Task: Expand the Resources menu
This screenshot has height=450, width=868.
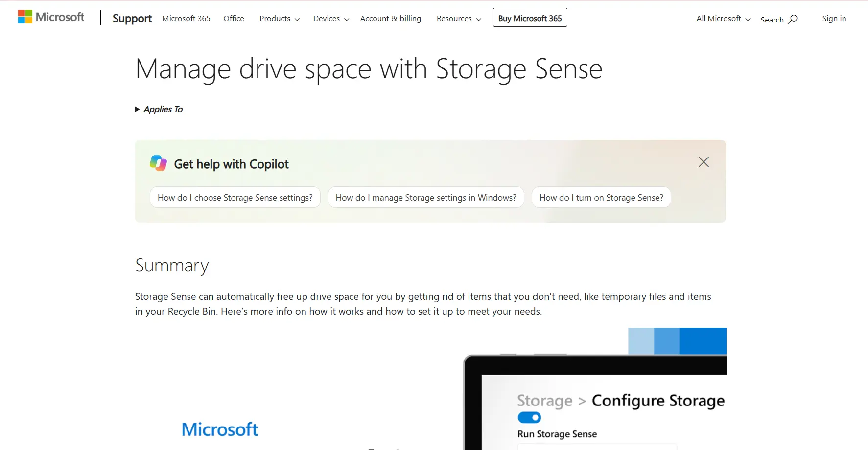Action: click(x=459, y=19)
